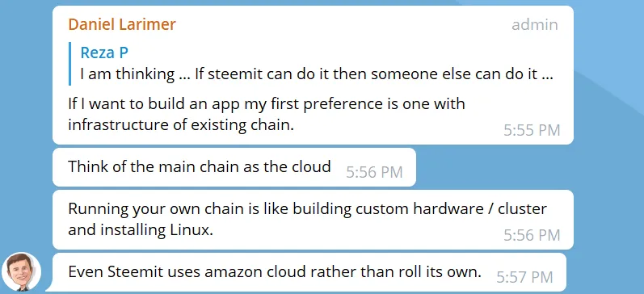Click the admin badge label
The image size is (644, 294).
[x=535, y=25]
